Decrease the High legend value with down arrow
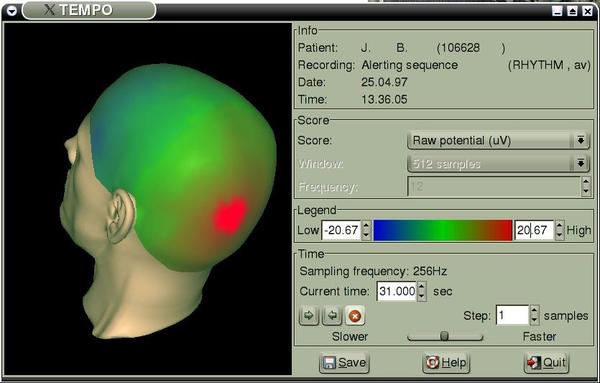 coord(559,235)
